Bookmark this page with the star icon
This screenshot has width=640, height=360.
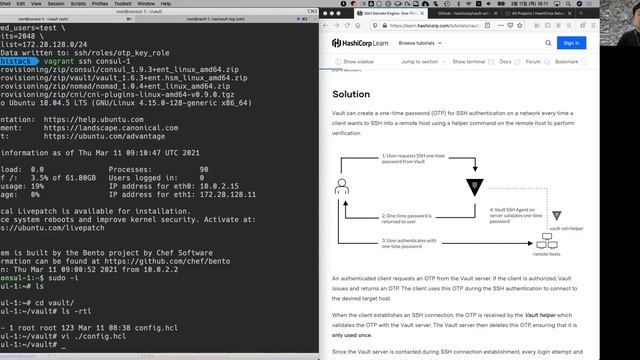(520, 25)
